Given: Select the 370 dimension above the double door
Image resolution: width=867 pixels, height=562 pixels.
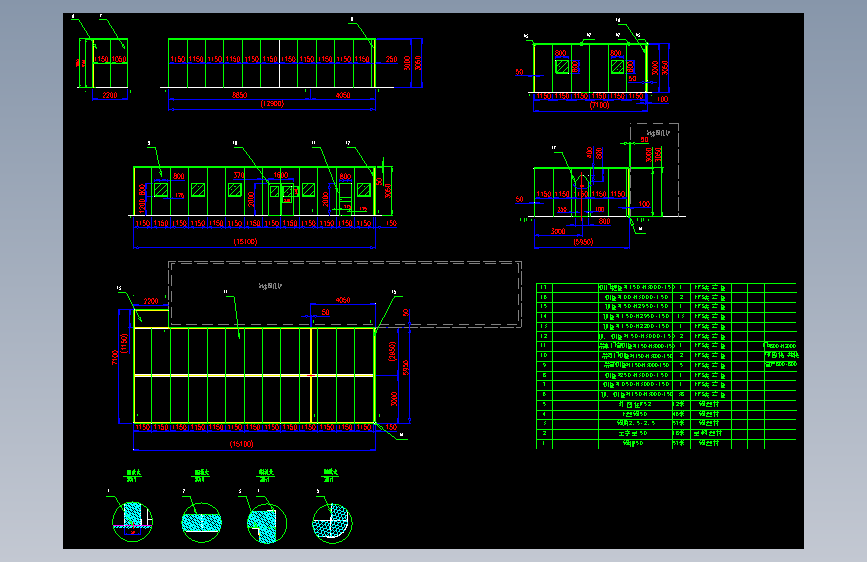Looking at the screenshot, I should point(239,175).
